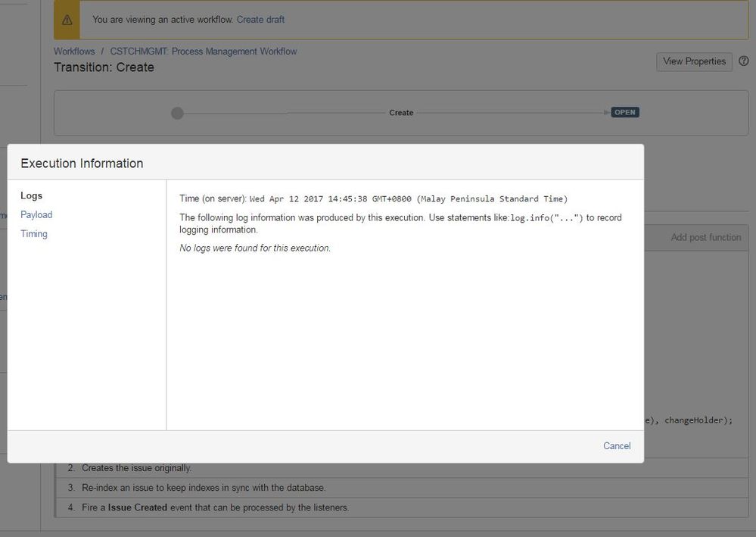Image resolution: width=756 pixels, height=537 pixels.
Task: Click the Create draft link
Action: tap(260, 20)
